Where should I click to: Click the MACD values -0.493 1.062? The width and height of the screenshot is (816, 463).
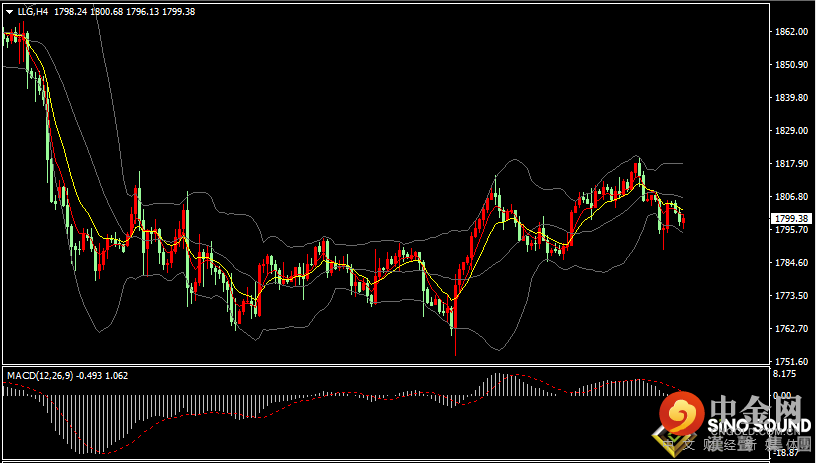(102, 376)
